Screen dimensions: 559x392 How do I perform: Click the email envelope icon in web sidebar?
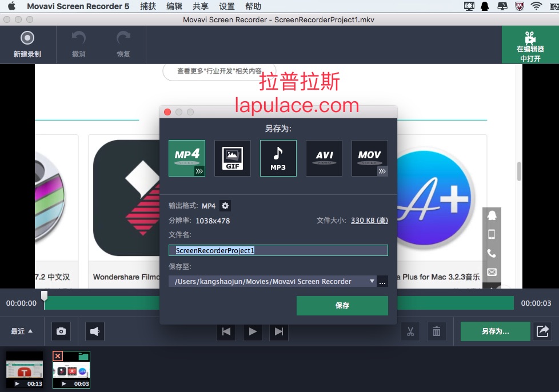[492, 272]
